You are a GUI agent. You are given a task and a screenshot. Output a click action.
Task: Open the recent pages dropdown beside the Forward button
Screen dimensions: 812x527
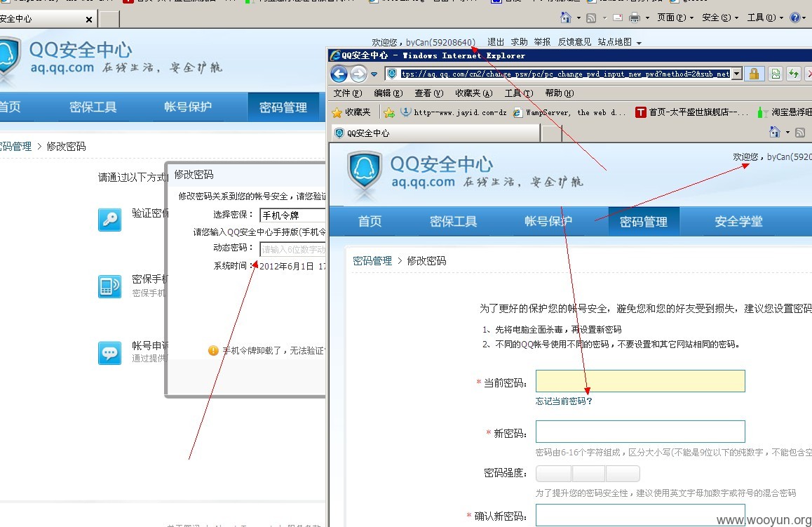(x=374, y=74)
